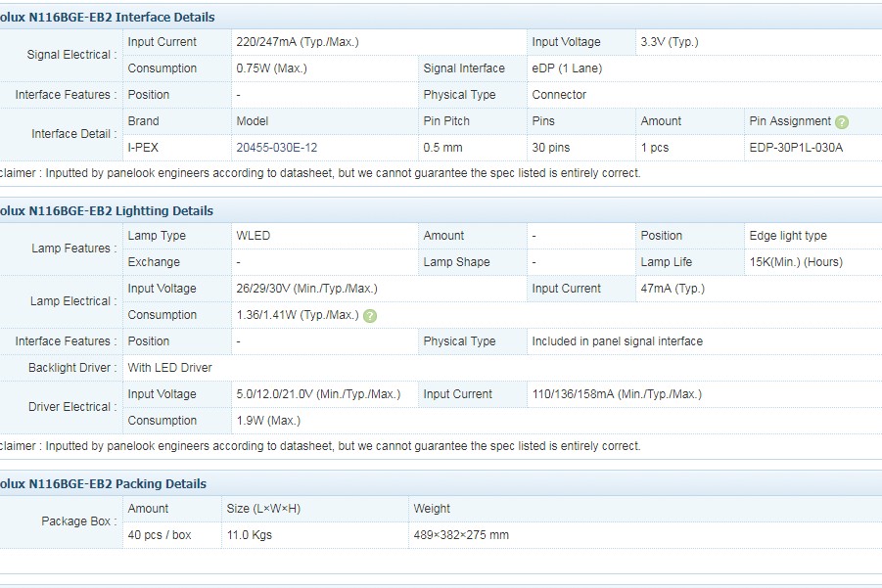Screen dimensions: 882x588
Task: Click the Pin Pitch column header
Action: coord(446,121)
